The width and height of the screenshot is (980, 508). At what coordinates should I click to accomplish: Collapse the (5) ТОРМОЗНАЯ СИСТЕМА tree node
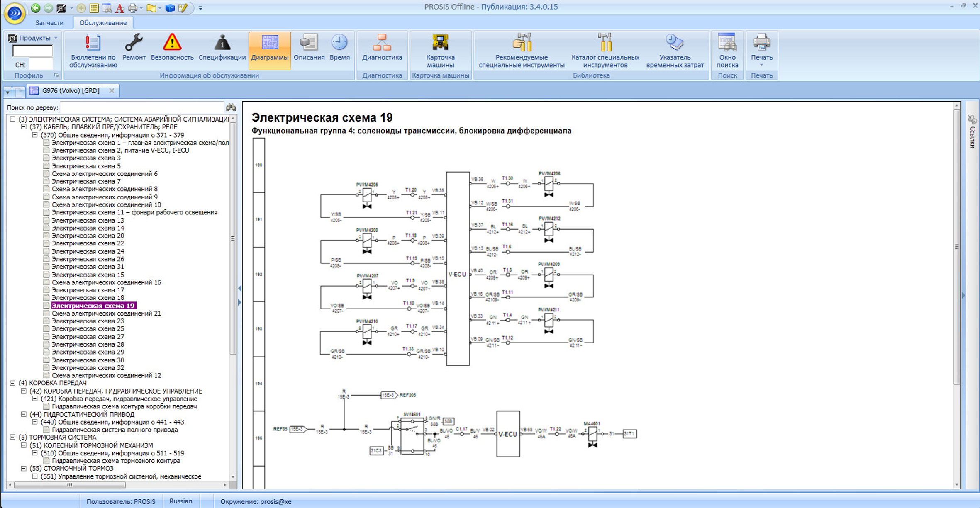(13, 438)
